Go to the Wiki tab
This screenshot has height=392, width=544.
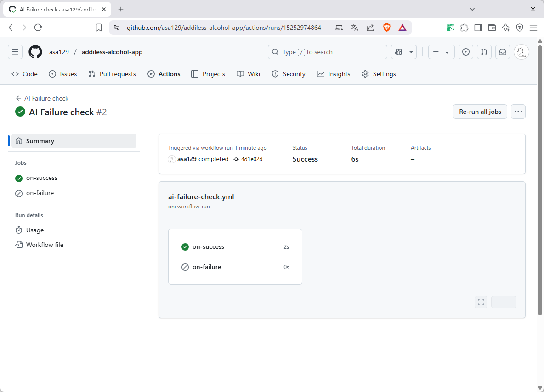point(249,74)
